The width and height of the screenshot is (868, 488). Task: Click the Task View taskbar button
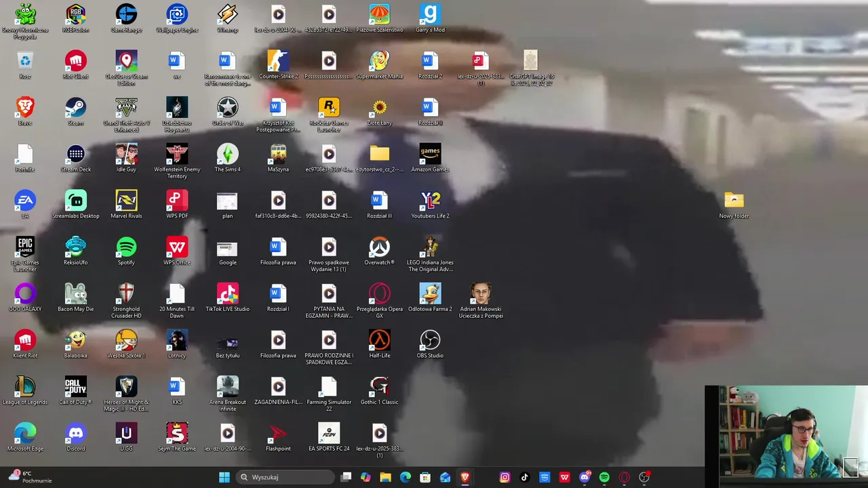(346, 477)
